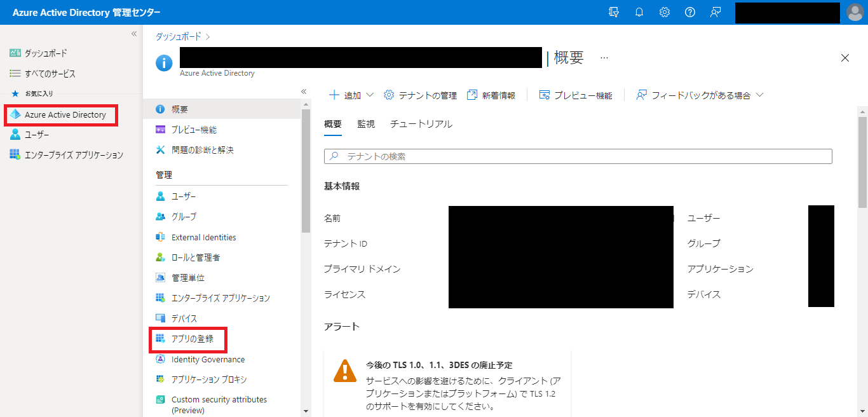Collapse the left navigation sidebar
Viewport: 868px width, 417px height.
(x=134, y=34)
